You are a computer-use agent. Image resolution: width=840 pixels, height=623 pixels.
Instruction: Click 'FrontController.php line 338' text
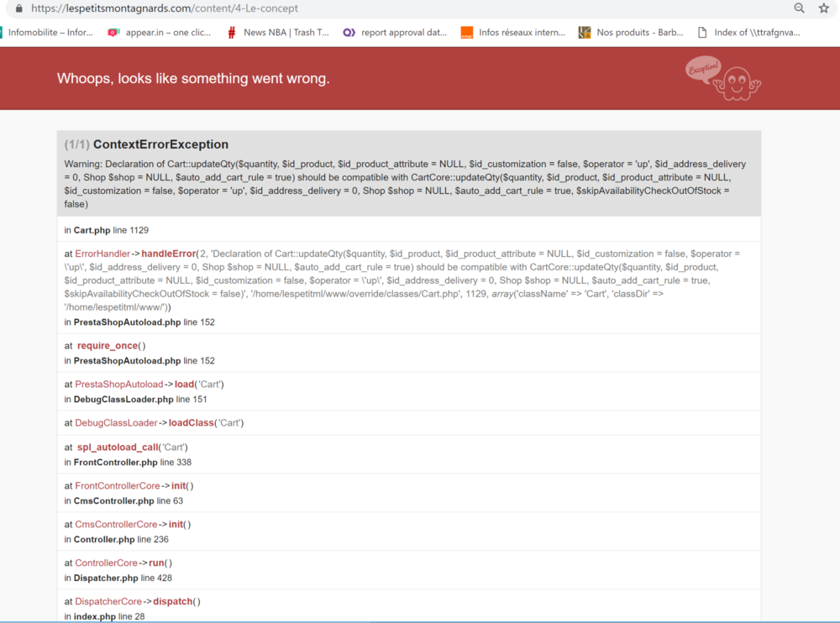133,462
